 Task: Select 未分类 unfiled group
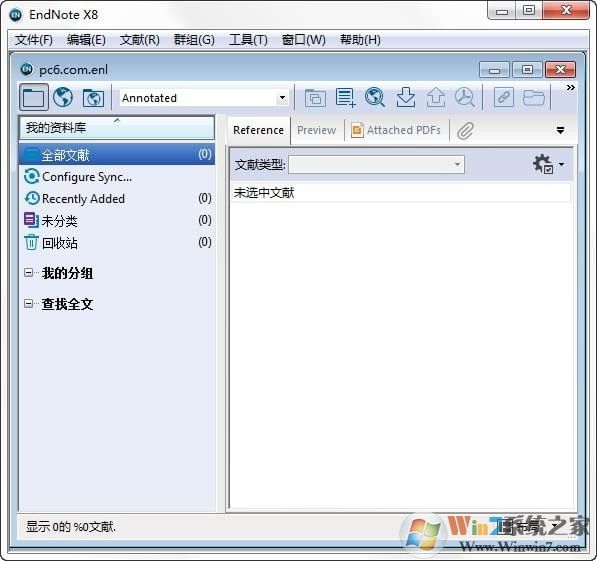point(117,221)
